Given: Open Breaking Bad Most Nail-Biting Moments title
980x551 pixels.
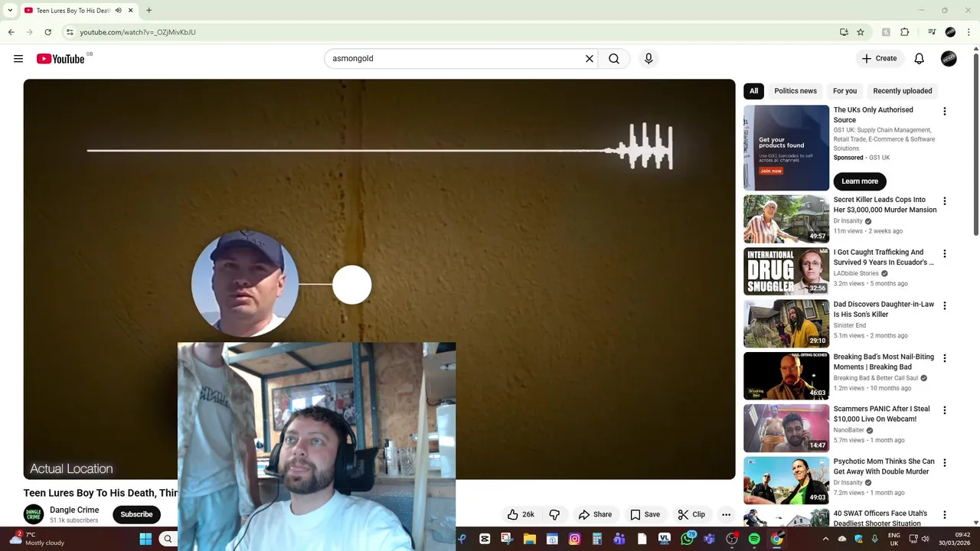Looking at the screenshot, I should pyautogui.click(x=884, y=362).
